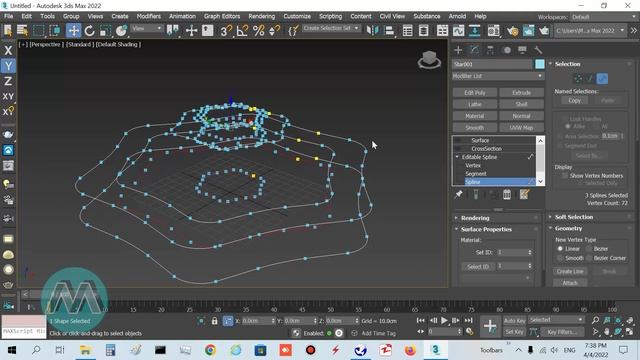This screenshot has height=360, width=640.
Task: Open the Workspaces Default dropdown
Action: (x=603, y=17)
